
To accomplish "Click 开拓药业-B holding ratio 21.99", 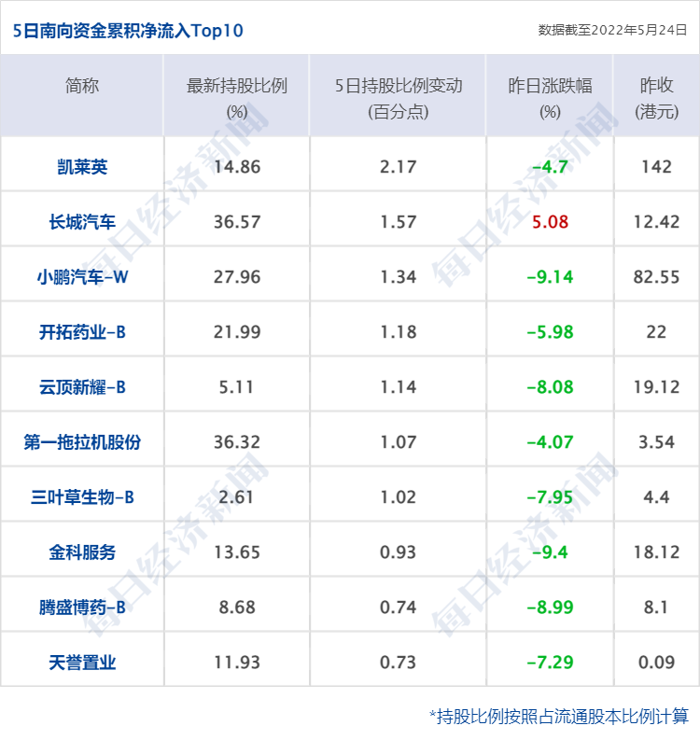I will (237, 332).
